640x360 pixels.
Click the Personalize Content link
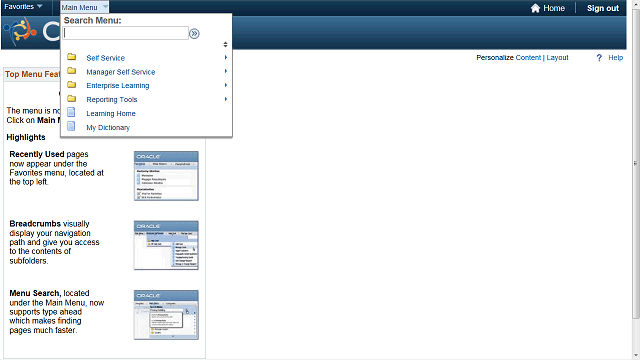pos(528,58)
